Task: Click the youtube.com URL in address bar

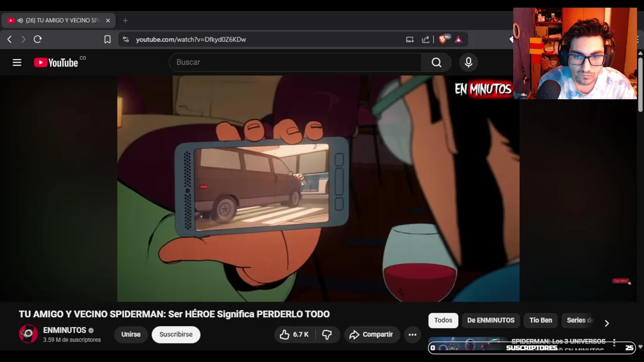Action: click(x=191, y=39)
